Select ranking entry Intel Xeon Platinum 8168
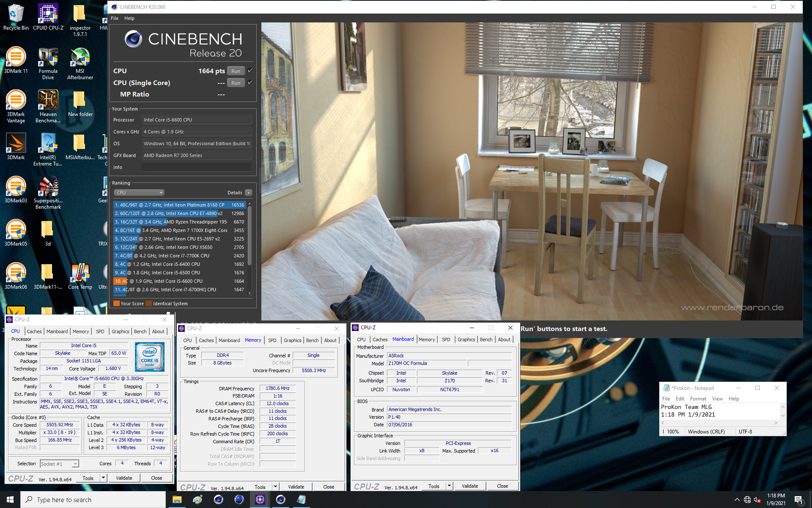 [179, 205]
